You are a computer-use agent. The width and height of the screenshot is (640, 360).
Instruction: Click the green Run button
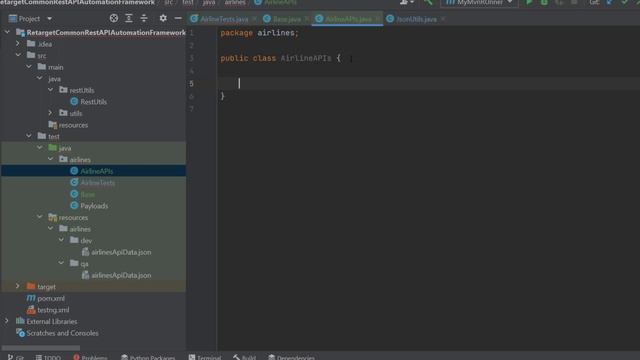pos(529,2)
